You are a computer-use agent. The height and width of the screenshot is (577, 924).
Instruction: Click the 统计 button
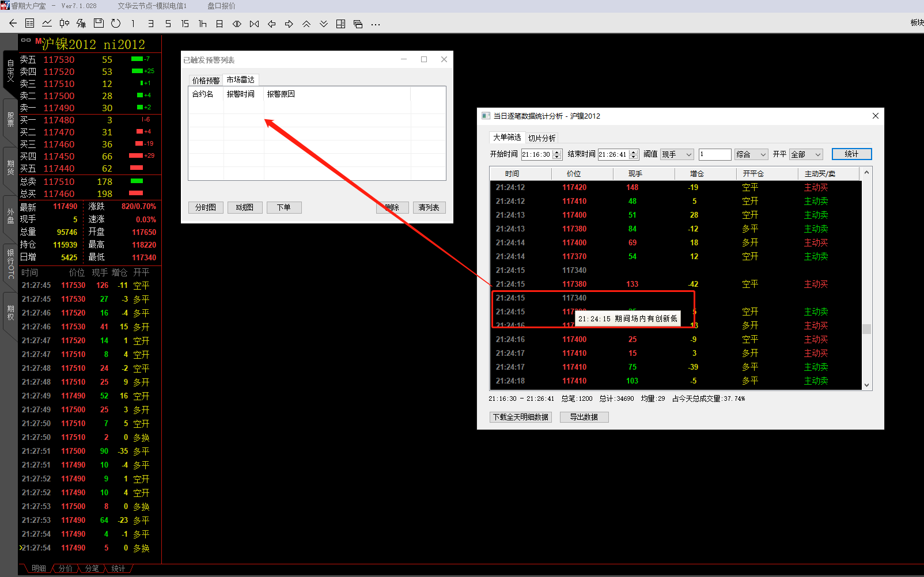click(x=851, y=154)
